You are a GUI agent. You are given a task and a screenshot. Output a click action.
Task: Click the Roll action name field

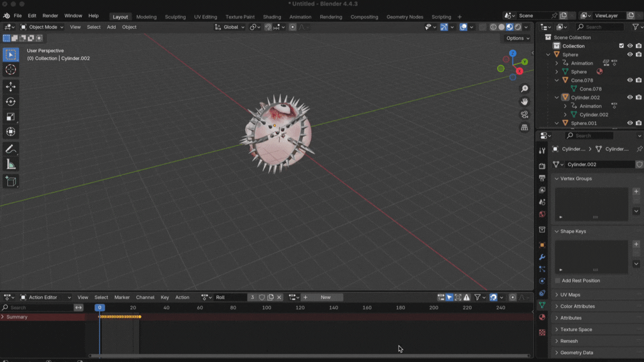[x=230, y=297]
